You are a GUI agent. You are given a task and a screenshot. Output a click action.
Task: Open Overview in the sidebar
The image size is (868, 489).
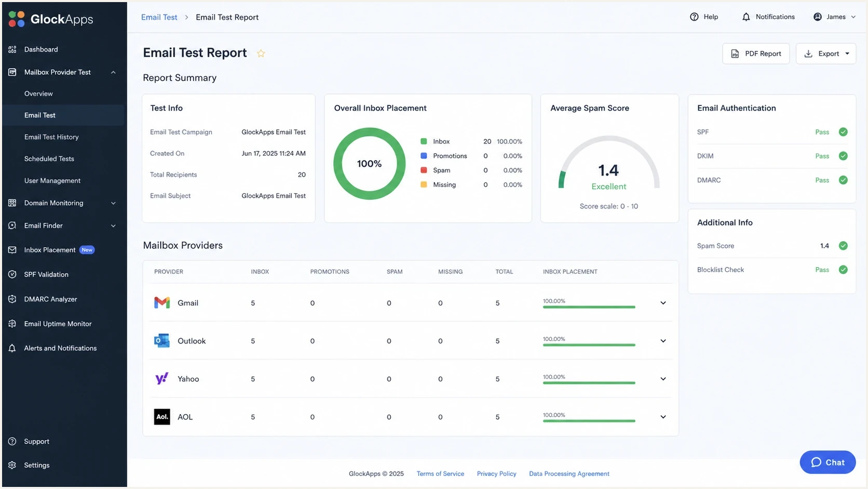(38, 94)
